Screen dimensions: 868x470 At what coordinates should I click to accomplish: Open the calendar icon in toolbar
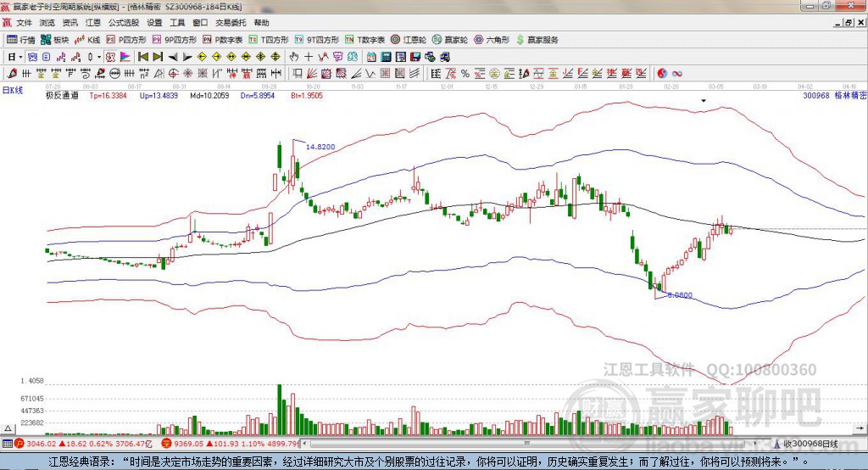pyautogui.click(x=371, y=57)
